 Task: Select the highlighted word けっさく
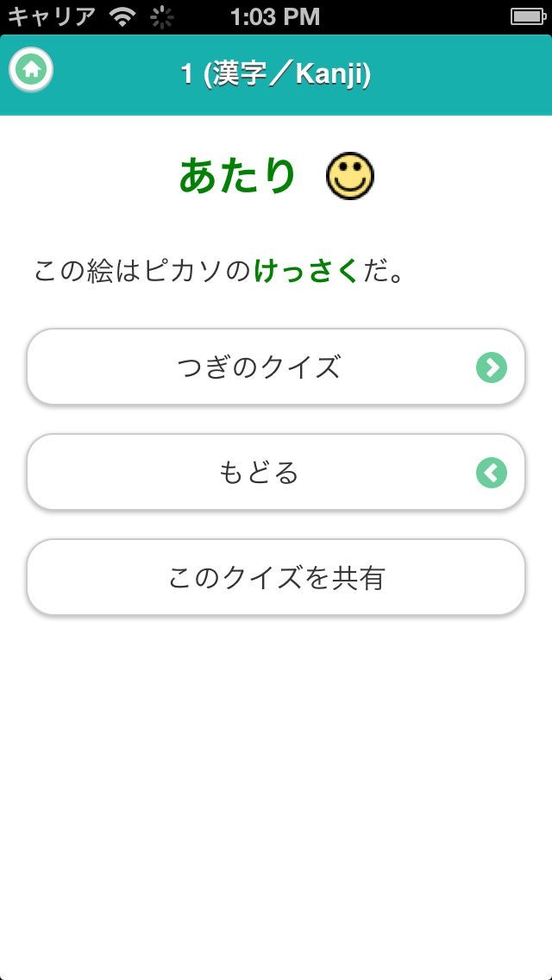[305, 273]
